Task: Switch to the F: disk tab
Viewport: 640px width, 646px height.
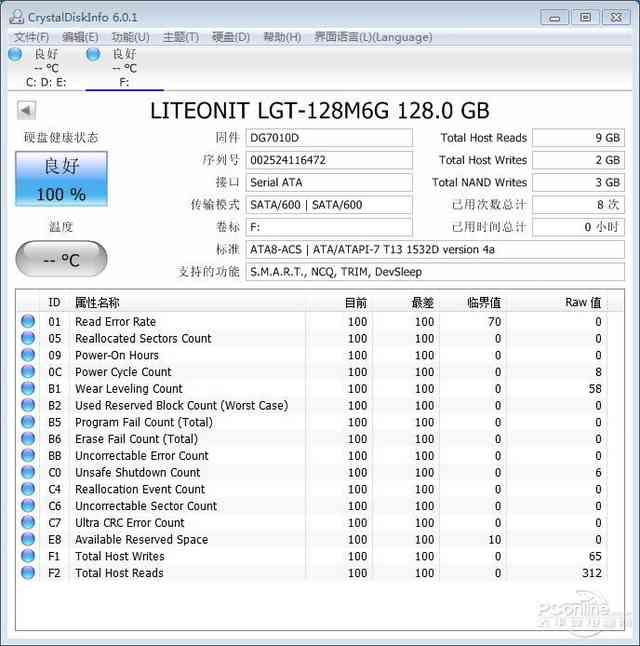Action: [124, 68]
